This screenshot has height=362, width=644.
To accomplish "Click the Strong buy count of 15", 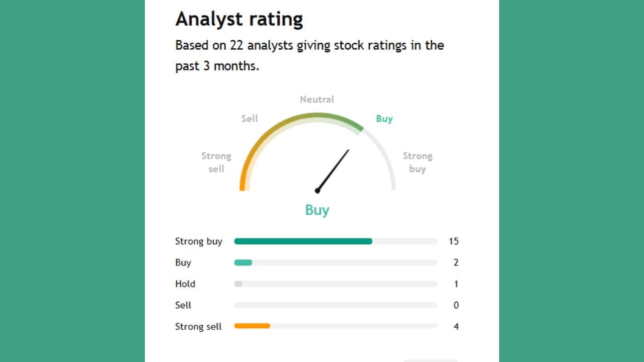I will pos(453,241).
